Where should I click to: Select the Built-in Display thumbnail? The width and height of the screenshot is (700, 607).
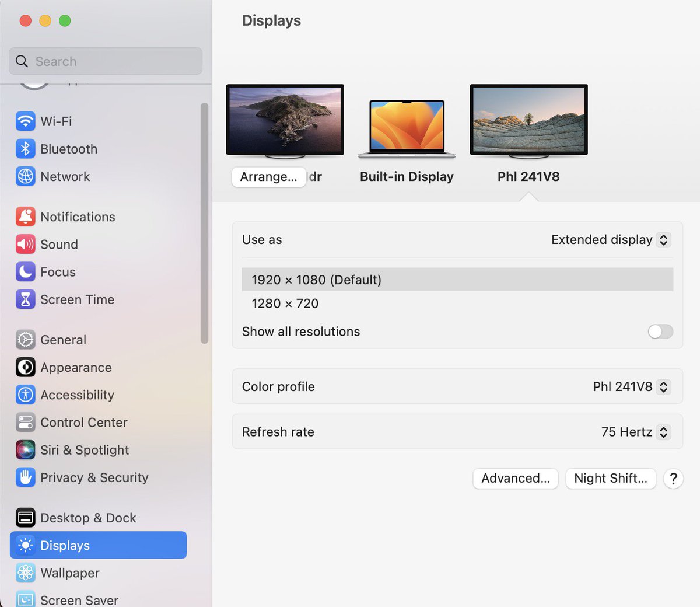coord(407,128)
